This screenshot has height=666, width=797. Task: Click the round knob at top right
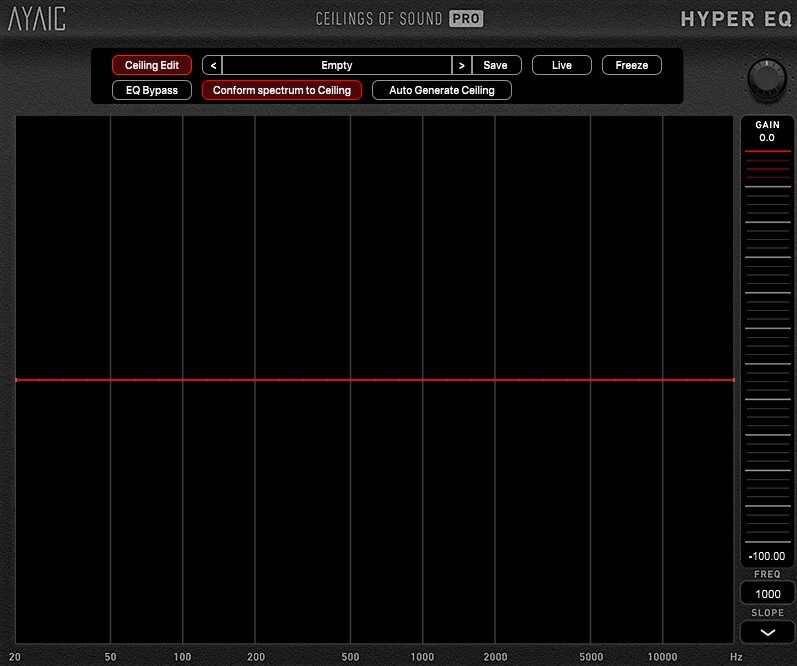pos(767,78)
